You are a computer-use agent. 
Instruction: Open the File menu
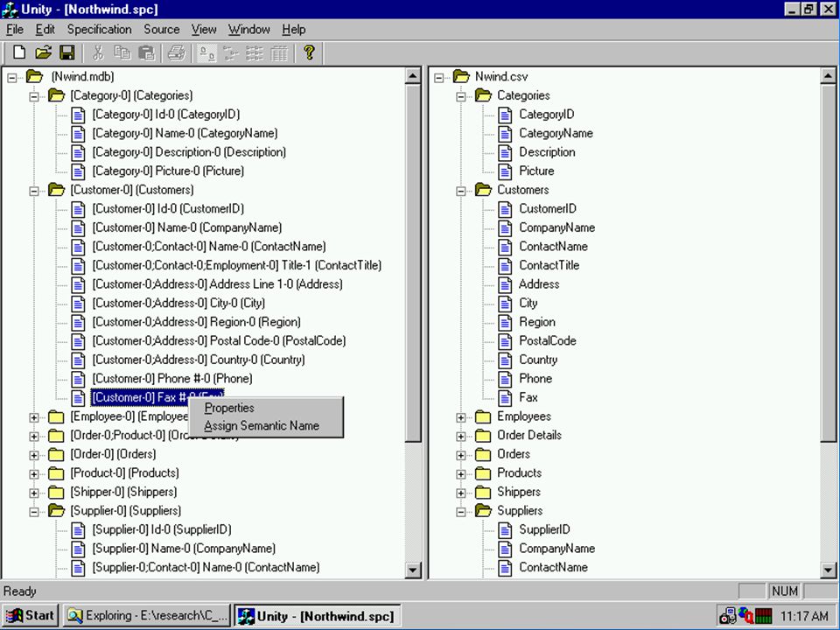tap(15, 30)
